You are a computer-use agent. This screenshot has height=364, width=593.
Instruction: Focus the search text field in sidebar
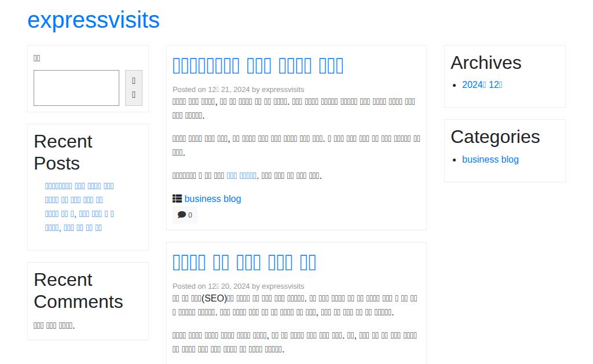pyautogui.click(x=76, y=88)
